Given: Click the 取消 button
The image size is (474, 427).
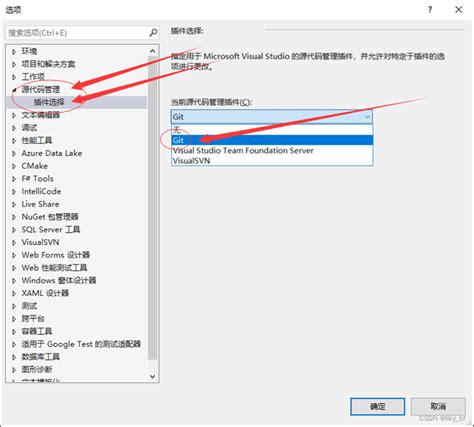Looking at the screenshot, I should [x=438, y=406].
